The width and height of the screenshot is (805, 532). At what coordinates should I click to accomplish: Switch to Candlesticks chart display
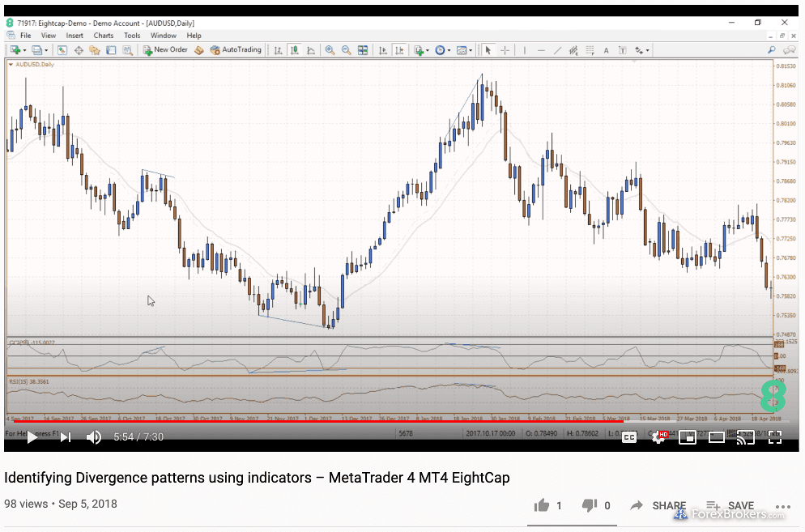pos(294,50)
